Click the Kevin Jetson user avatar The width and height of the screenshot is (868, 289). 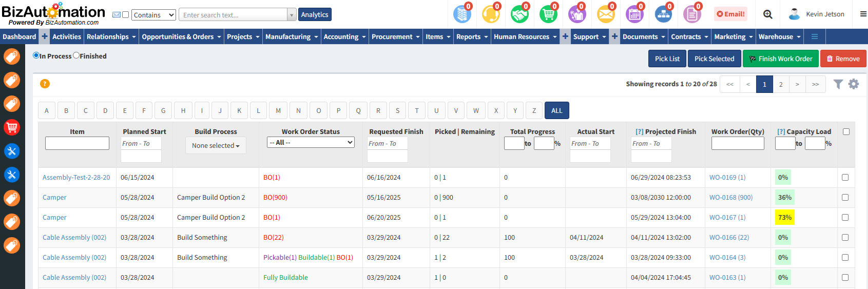[x=794, y=14]
